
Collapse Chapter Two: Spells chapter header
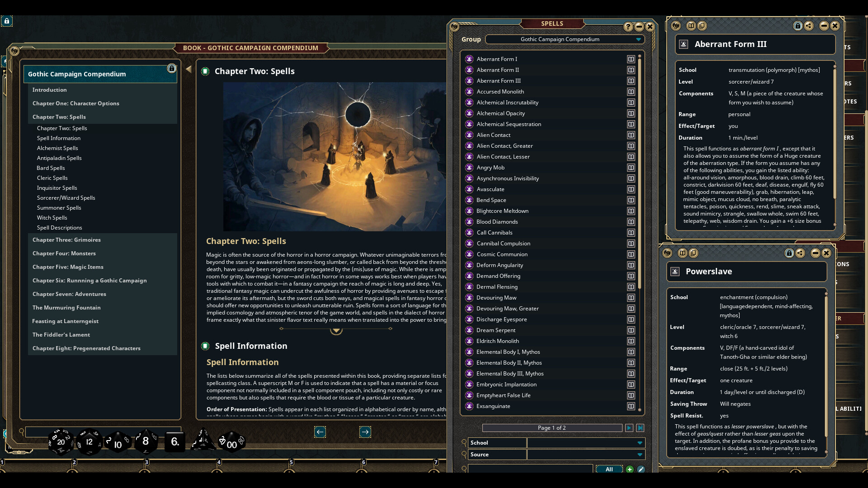pos(103,117)
